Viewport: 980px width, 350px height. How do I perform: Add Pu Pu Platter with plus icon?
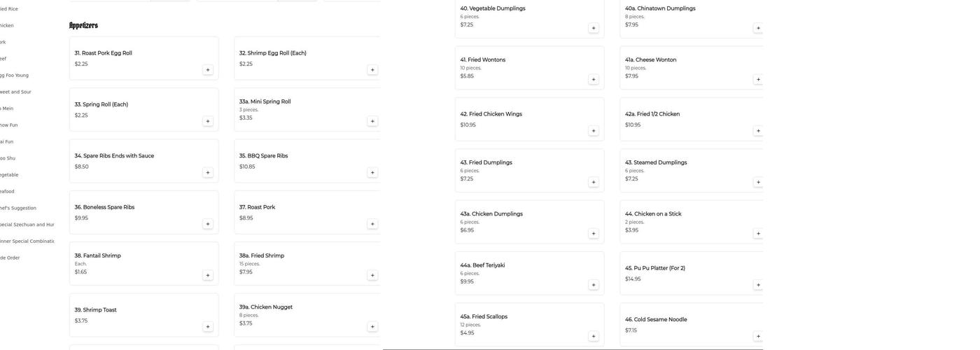(758, 285)
